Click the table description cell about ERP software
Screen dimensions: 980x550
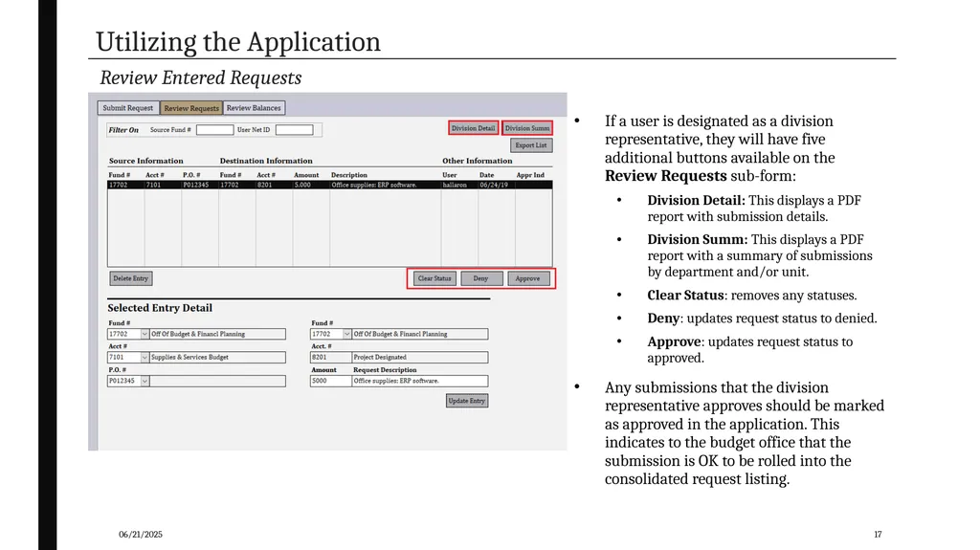pos(385,185)
